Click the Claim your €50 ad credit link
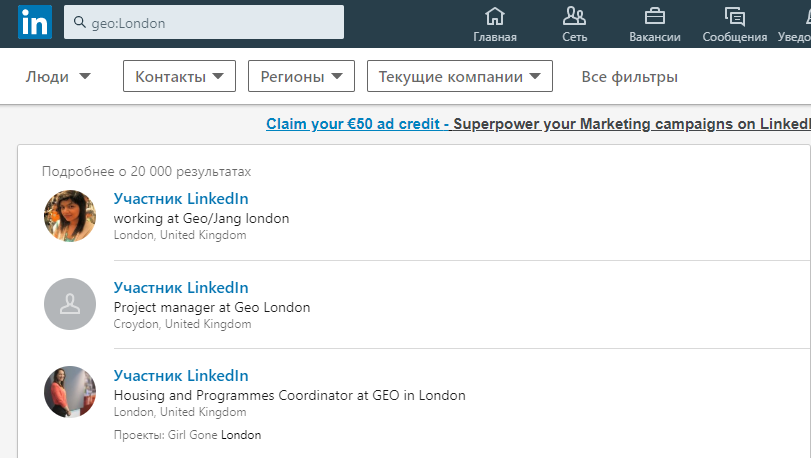Viewport: 811px width, 458px height. 356,124
